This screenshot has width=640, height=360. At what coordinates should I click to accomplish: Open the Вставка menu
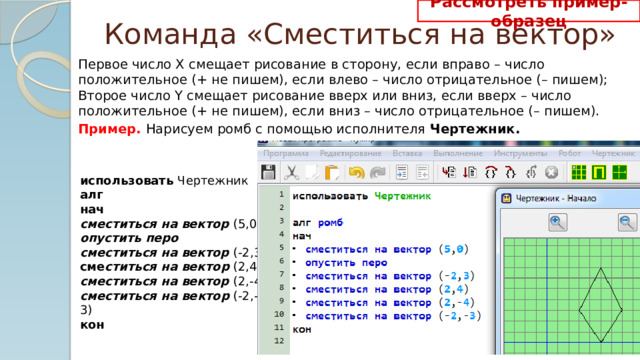(x=407, y=153)
